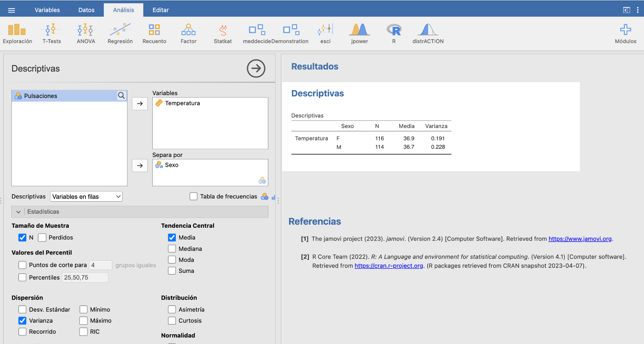Viewport: 644px width, 344px height.
Task: Open the Módulos plus menu
Action: pyautogui.click(x=625, y=34)
